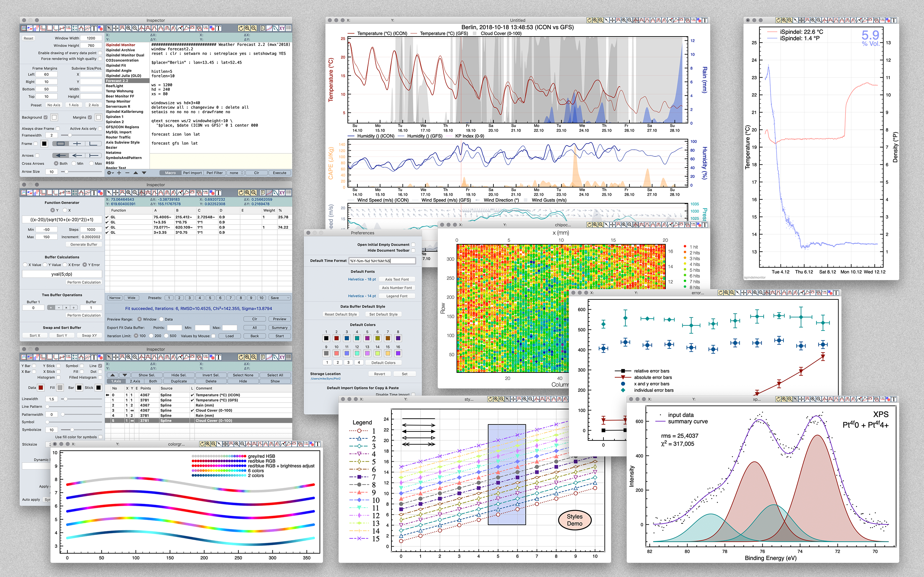924x577 pixels.
Task: Click the XY icon in top Inspector toolbar
Action: [282, 28]
